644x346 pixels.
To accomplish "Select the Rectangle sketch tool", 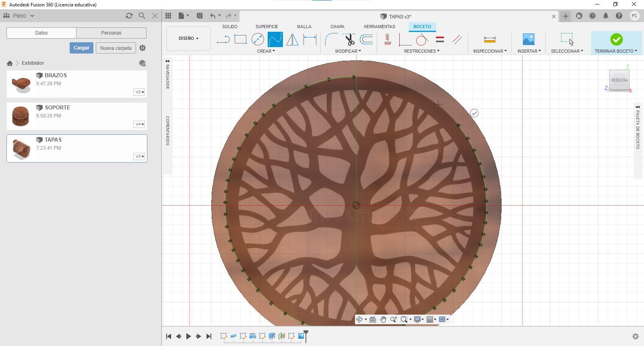I will point(240,39).
